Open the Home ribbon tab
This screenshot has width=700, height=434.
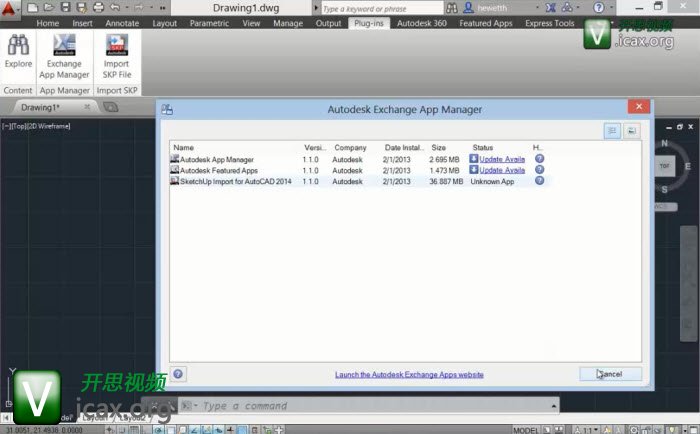[48, 23]
